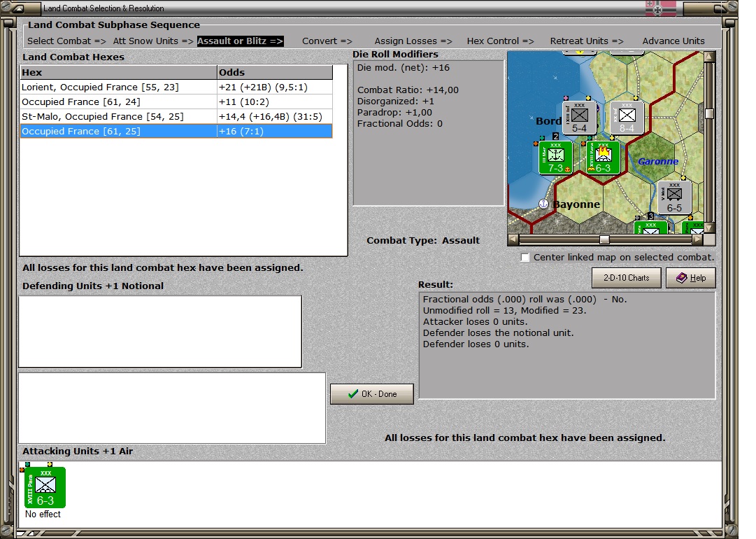Viewport: 756px width, 539px height.
Task: Click the book icon on Help button
Action: 681,278
